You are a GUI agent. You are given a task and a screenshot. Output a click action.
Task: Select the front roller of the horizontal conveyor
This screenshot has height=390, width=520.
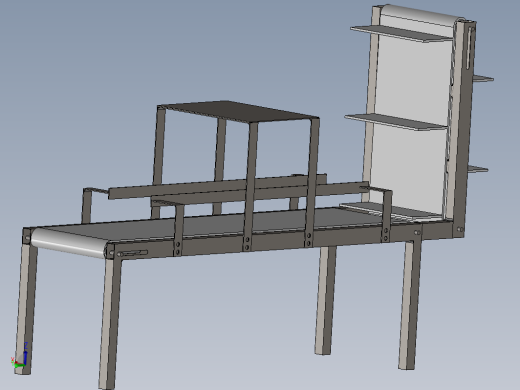pos(69,243)
